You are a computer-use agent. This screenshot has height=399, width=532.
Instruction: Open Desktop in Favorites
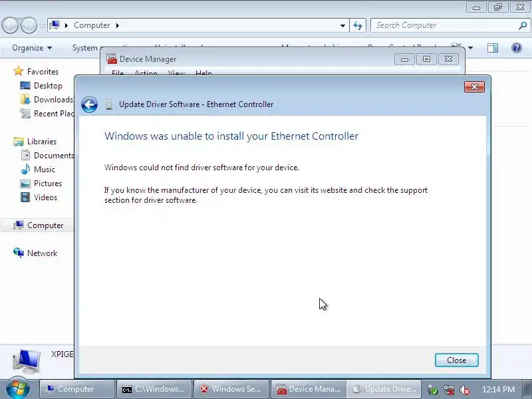48,86
